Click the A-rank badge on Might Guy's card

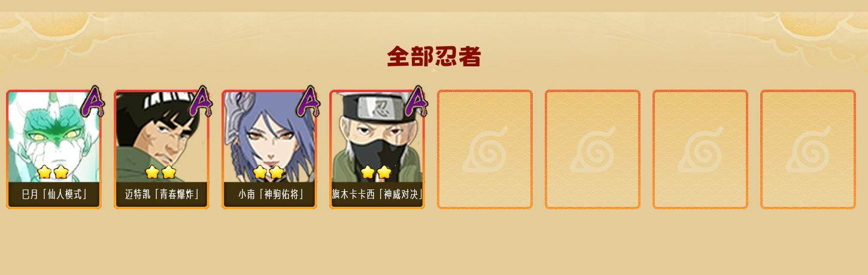point(201,102)
